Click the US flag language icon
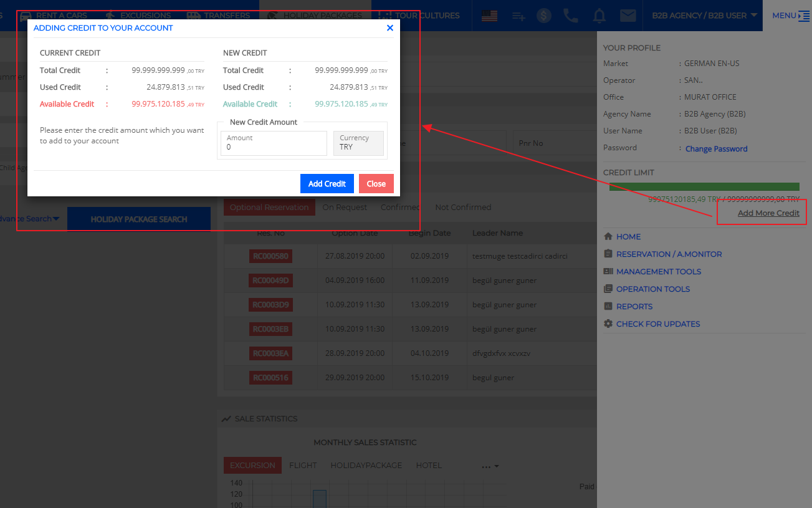The width and height of the screenshot is (812, 508). [x=489, y=16]
